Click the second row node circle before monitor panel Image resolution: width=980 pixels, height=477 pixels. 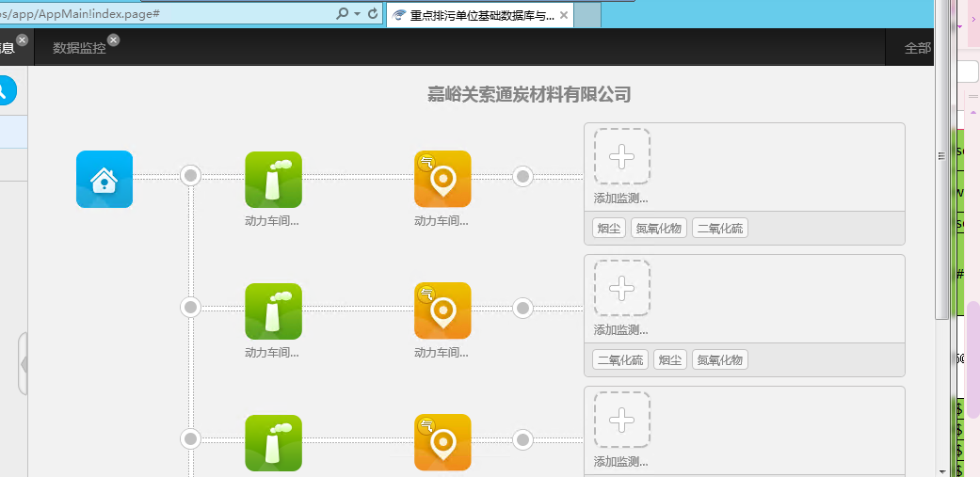point(522,308)
